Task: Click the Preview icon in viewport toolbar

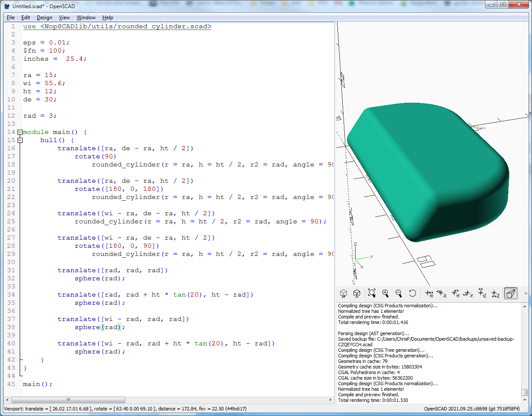Action: coord(343,293)
